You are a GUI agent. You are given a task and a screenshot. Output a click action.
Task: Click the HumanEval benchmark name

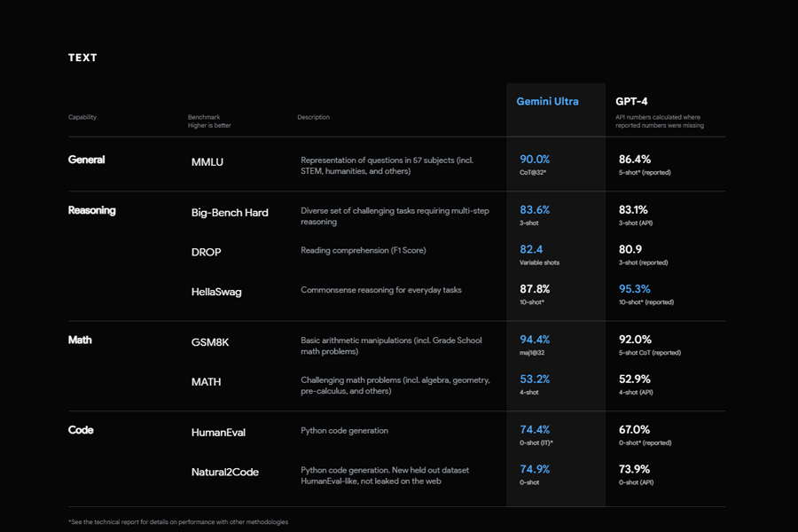coord(218,433)
